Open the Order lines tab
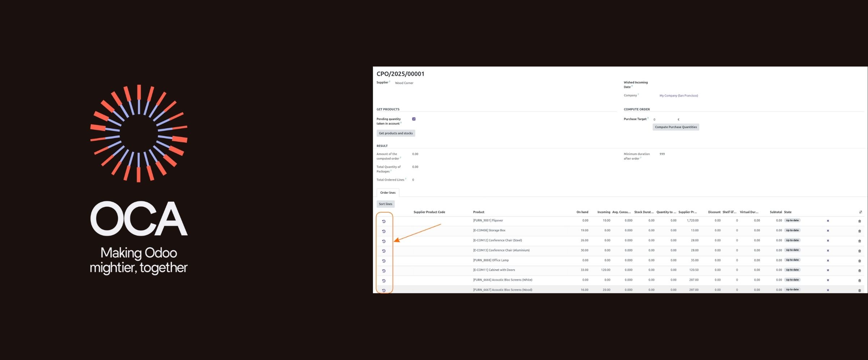 (x=388, y=193)
